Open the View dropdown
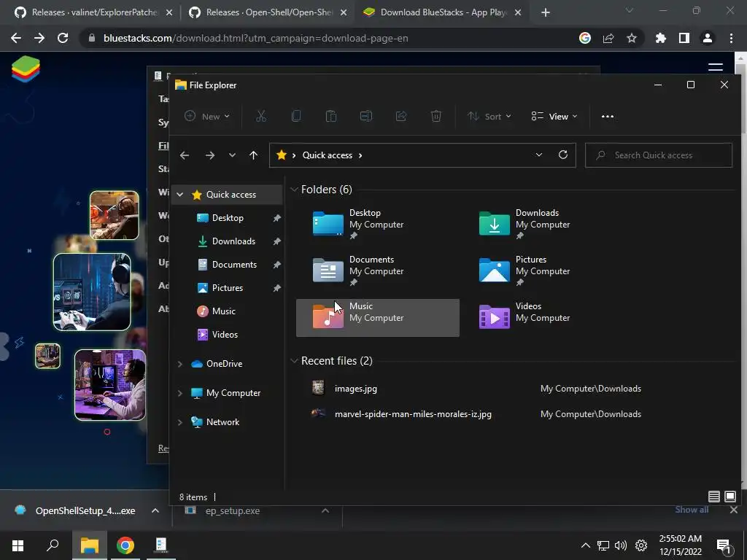The image size is (747, 560). click(x=554, y=116)
